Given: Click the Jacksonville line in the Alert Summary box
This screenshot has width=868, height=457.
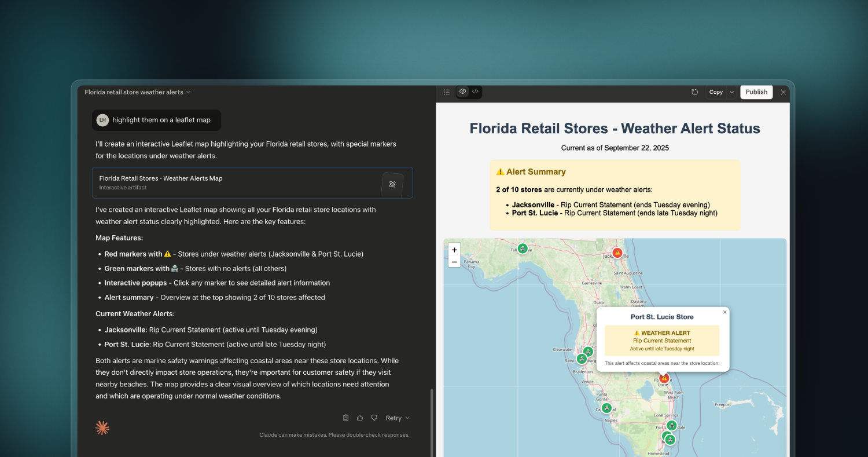Looking at the screenshot, I should 610,204.
